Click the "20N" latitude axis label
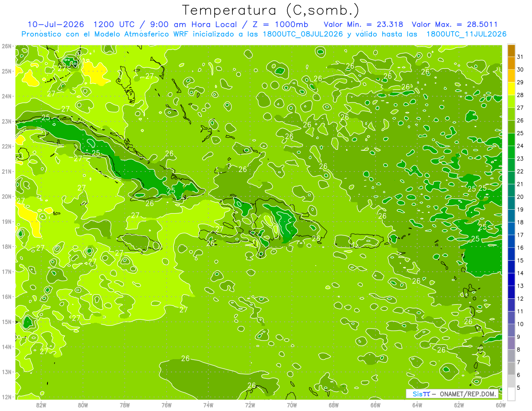532x411 pixels. click(x=7, y=196)
